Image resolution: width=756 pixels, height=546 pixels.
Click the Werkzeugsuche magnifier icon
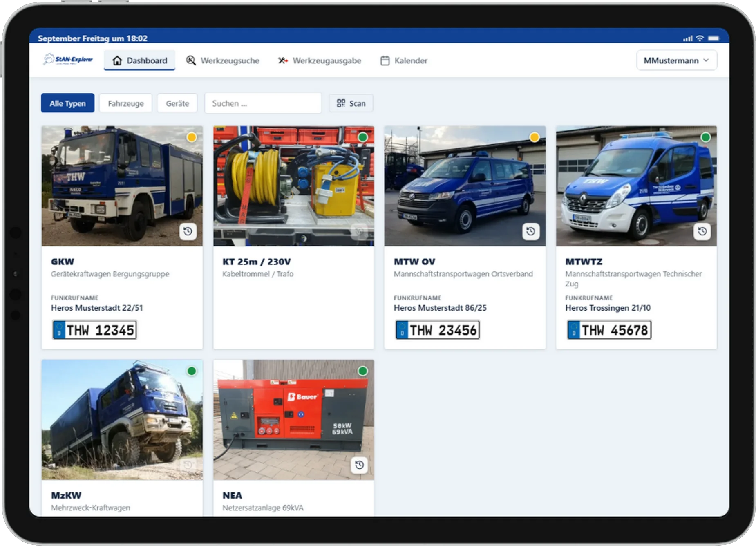click(191, 60)
